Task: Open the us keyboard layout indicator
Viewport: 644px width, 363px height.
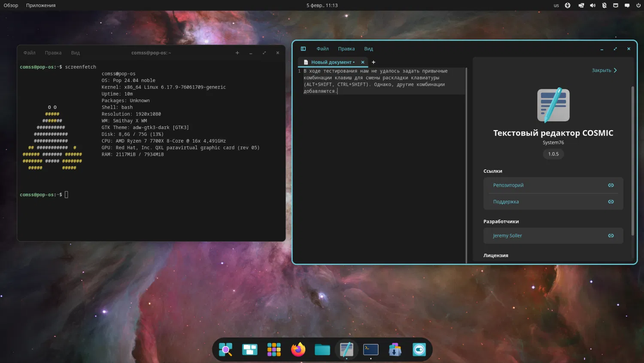Action: pyautogui.click(x=556, y=6)
